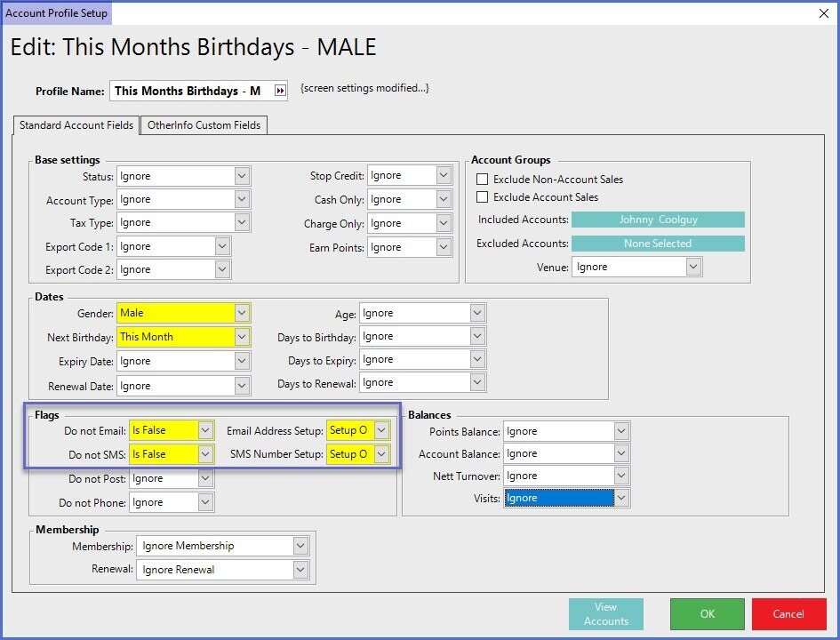Screen dimensions: 840x640
Task: Open the Membership dropdown
Action: pyautogui.click(x=300, y=546)
